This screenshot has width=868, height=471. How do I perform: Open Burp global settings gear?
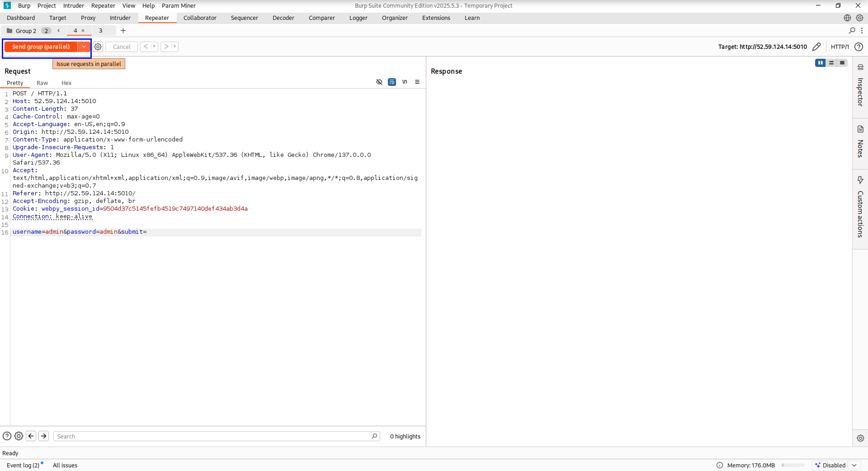(859, 18)
